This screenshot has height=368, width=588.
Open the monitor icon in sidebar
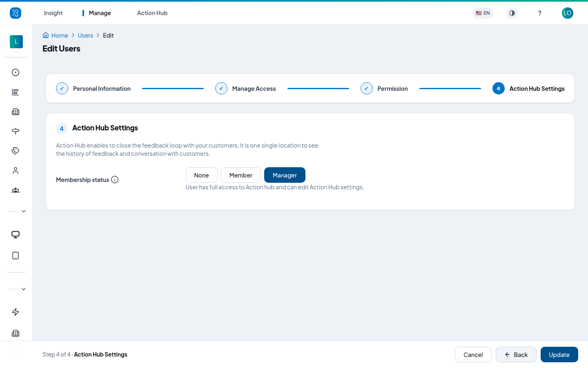(x=16, y=235)
